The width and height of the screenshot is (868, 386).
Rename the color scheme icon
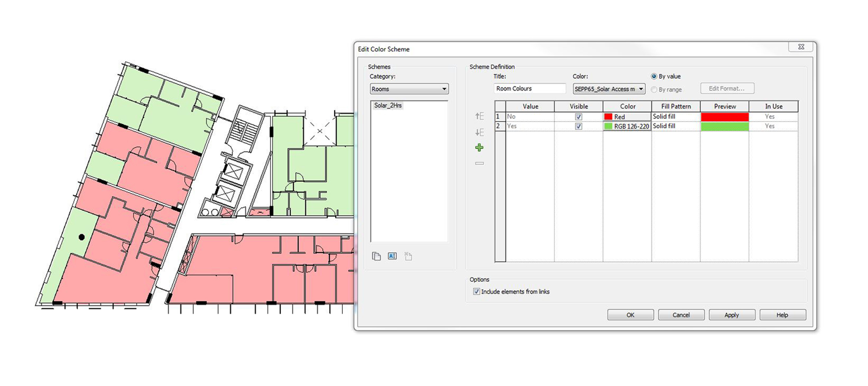click(x=392, y=256)
